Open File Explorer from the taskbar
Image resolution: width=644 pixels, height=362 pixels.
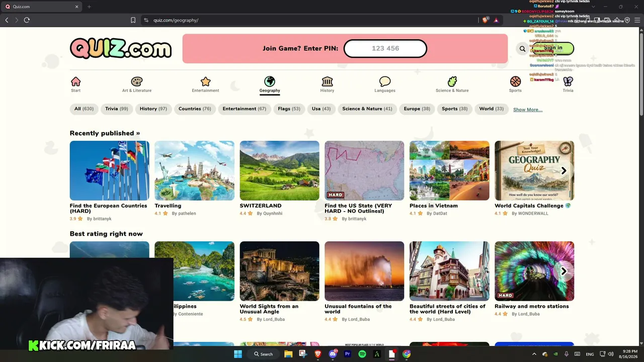tap(288, 354)
